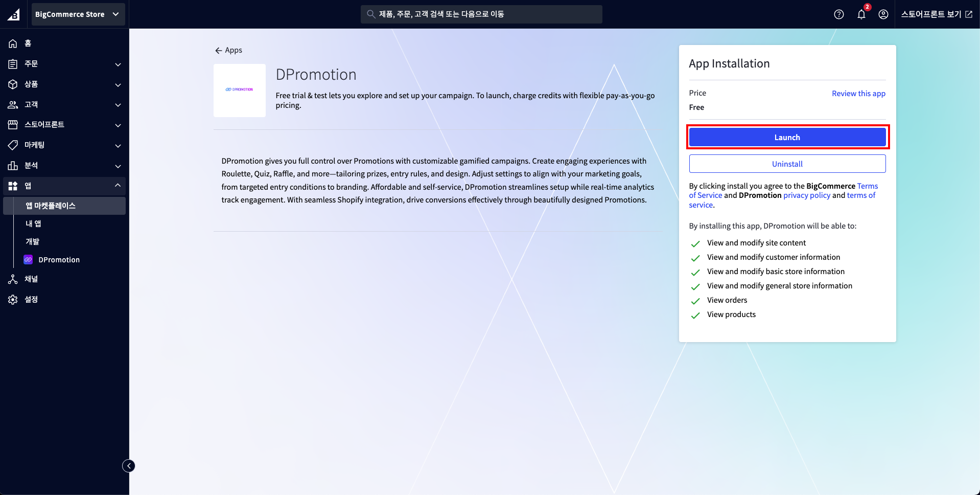The height and width of the screenshot is (495, 980).
Task: Click the 'View orders' permission text
Action: click(x=727, y=300)
